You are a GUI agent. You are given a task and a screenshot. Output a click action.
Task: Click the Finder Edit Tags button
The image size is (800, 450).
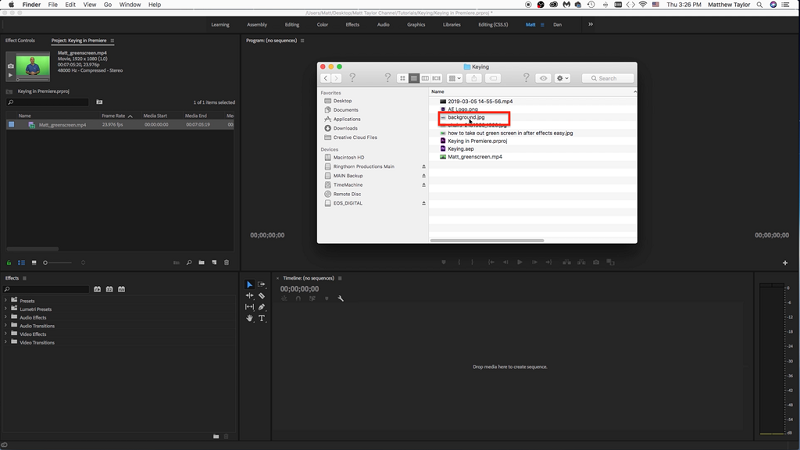pyautogui.click(x=493, y=78)
